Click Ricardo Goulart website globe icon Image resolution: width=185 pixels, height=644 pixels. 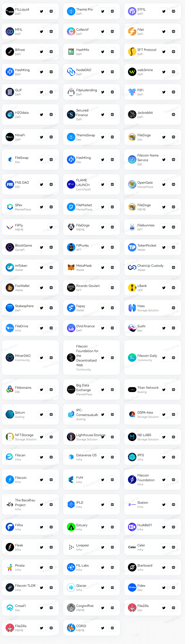point(112,288)
